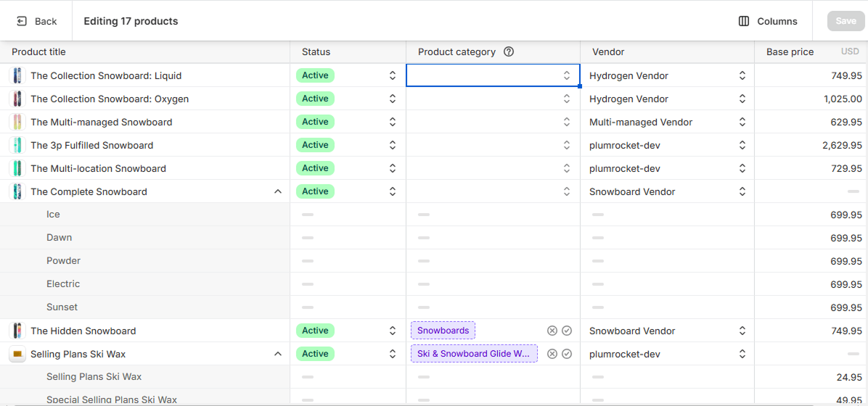
Task: Open vendor dropdown for Selling Plans Ski Wax
Action: click(742, 354)
